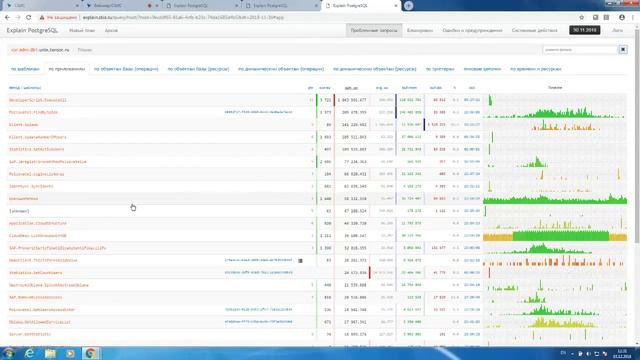The width and height of the screenshot is (640, 360).
Task: Switch to the first browser tab
Action: [42, 6]
